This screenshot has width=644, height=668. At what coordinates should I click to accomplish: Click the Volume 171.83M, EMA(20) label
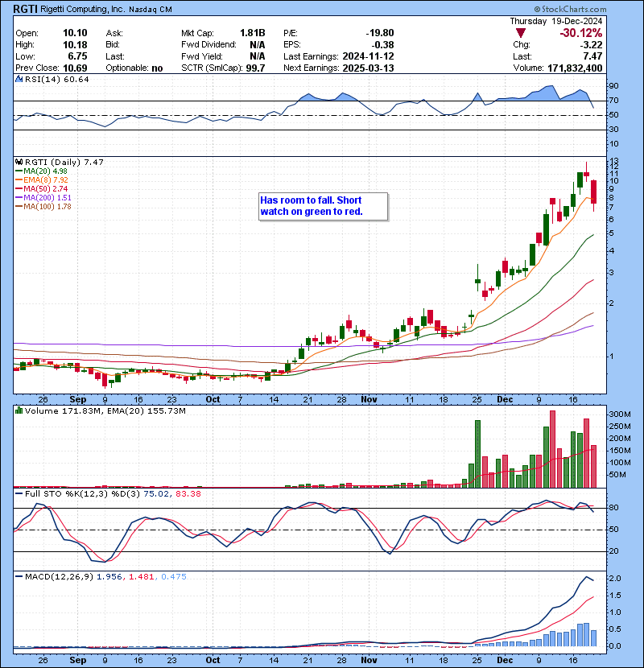(x=105, y=411)
